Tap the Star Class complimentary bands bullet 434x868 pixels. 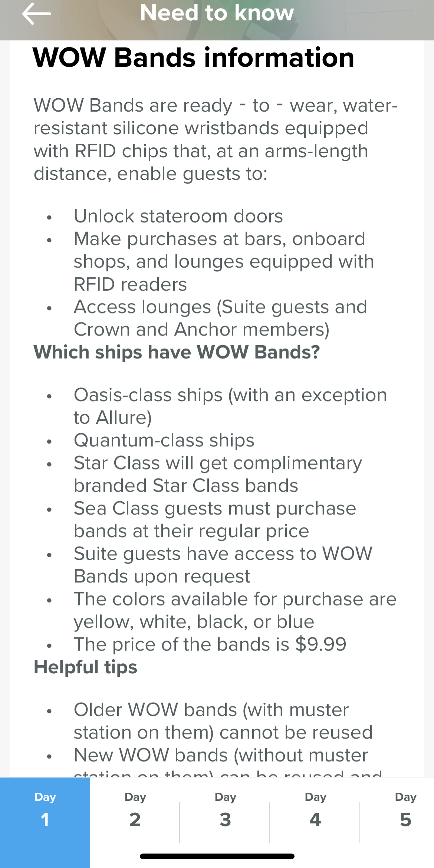pos(218,474)
